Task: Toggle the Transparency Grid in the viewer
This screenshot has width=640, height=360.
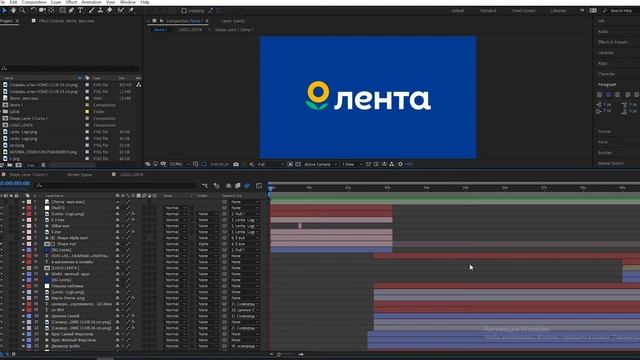Action: click(x=298, y=164)
